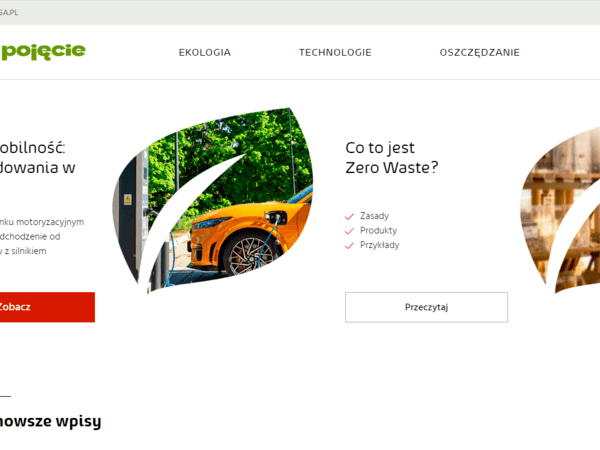This screenshot has height=450, width=600.
Task: Click the checkmark icon next to Zasady
Action: point(349,217)
